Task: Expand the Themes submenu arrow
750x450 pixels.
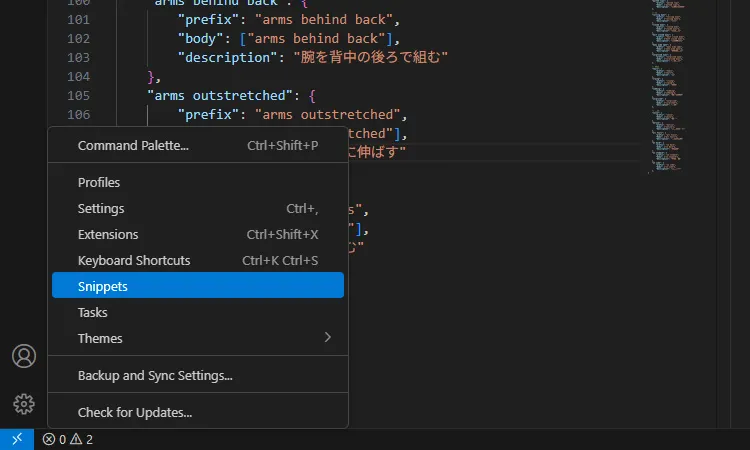Action: (328, 338)
